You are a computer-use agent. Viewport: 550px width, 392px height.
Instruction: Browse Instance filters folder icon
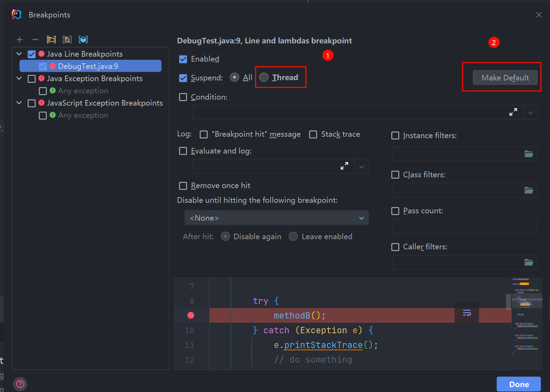[x=529, y=154]
